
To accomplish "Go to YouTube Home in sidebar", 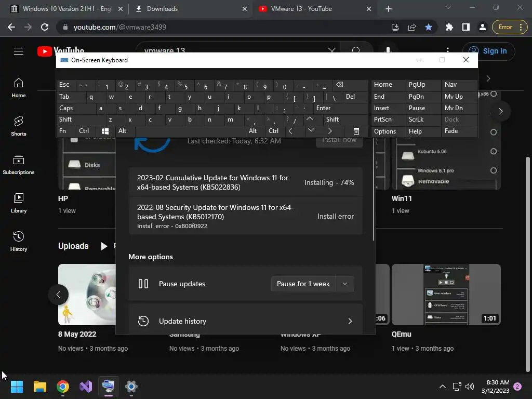I will (18, 88).
